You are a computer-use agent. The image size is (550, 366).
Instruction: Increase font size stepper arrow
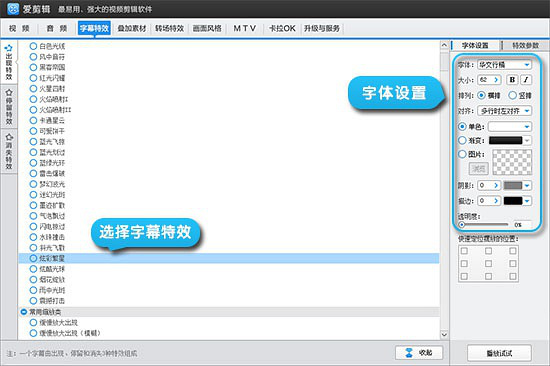496,80
